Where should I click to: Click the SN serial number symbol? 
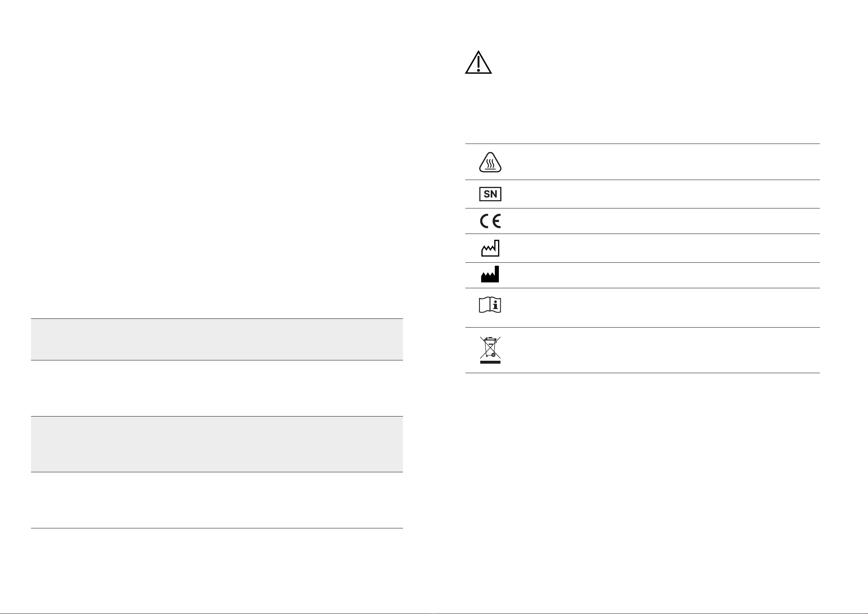click(490, 194)
